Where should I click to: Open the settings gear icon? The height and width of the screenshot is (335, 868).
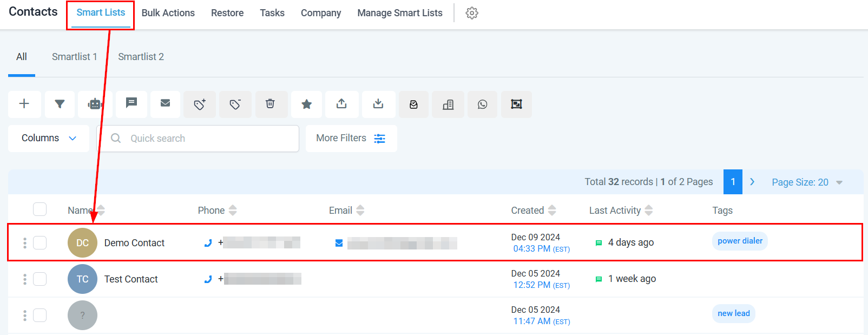472,13
